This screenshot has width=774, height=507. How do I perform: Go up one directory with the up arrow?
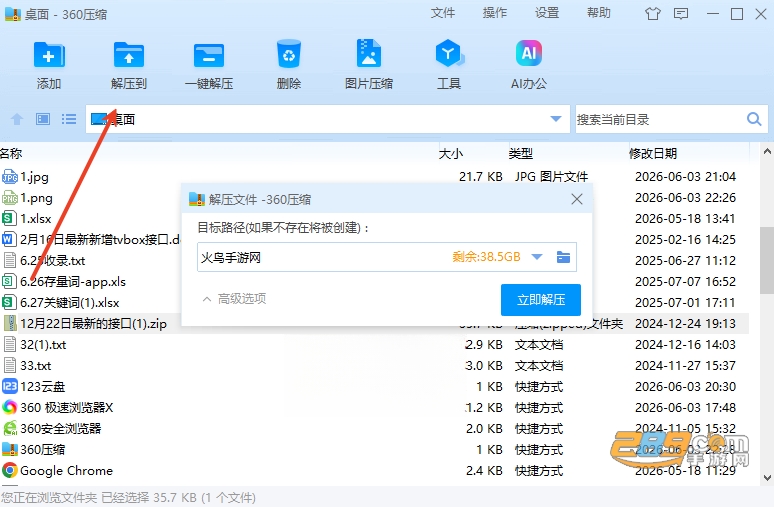tap(17, 119)
